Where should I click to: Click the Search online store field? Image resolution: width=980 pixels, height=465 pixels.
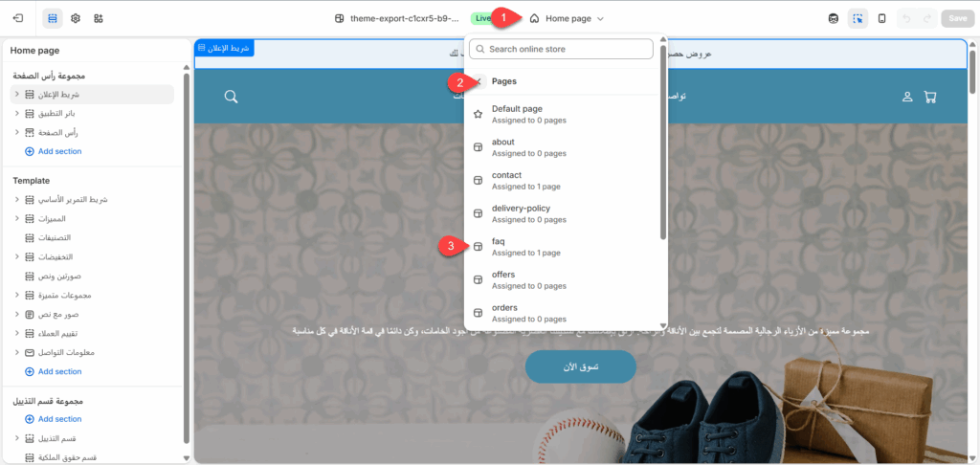[x=561, y=49]
